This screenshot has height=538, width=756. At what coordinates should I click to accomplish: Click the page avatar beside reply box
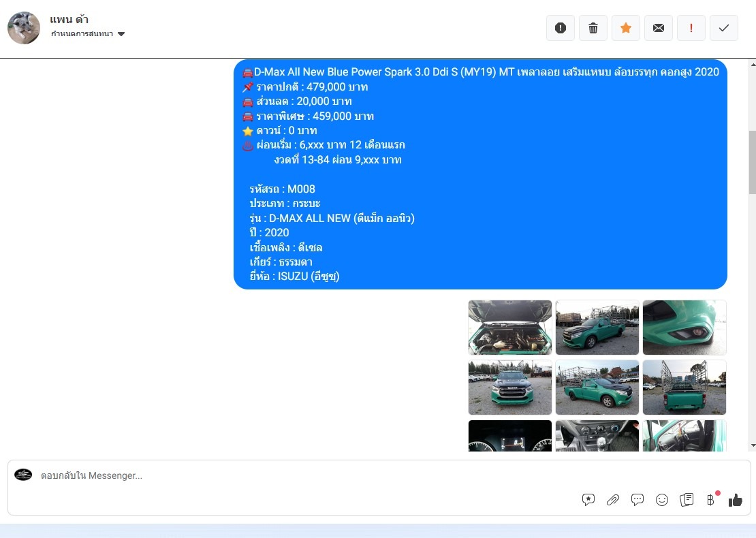23,475
